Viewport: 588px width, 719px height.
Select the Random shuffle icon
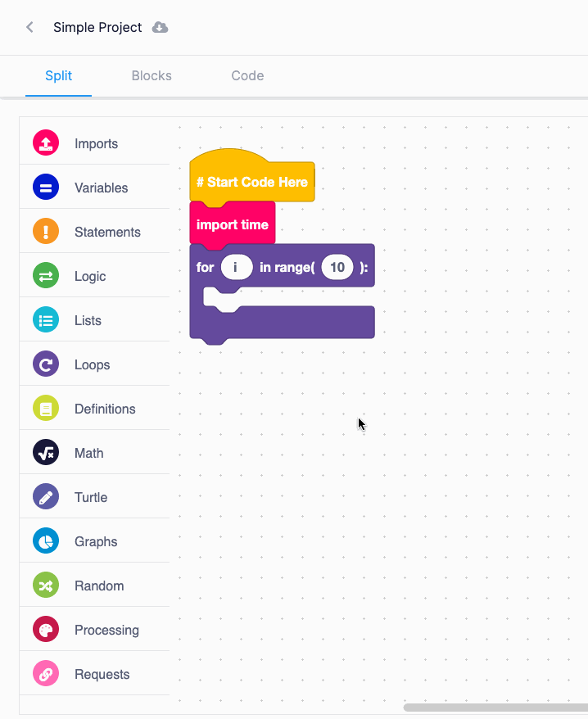pyautogui.click(x=46, y=585)
